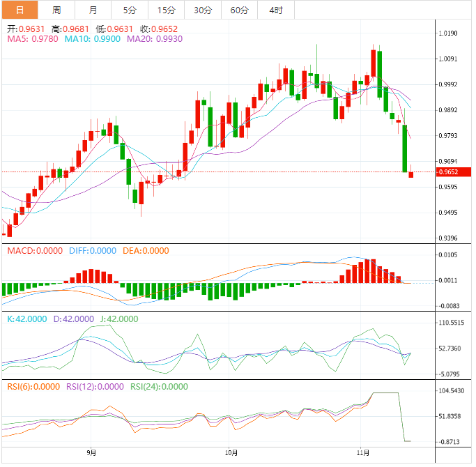Click the 11月 date marker on axis
Screen dimensions: 476x467
(363, 453)
